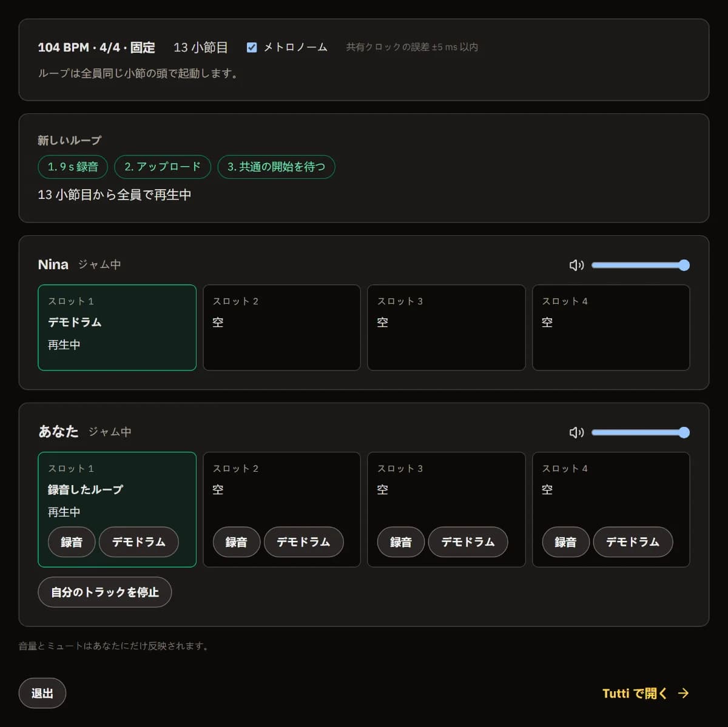Image resolution: width=728 pixels, height=727 pixels.
Task: Click 録音 in your slot 2
Action: tap(237, 542)
